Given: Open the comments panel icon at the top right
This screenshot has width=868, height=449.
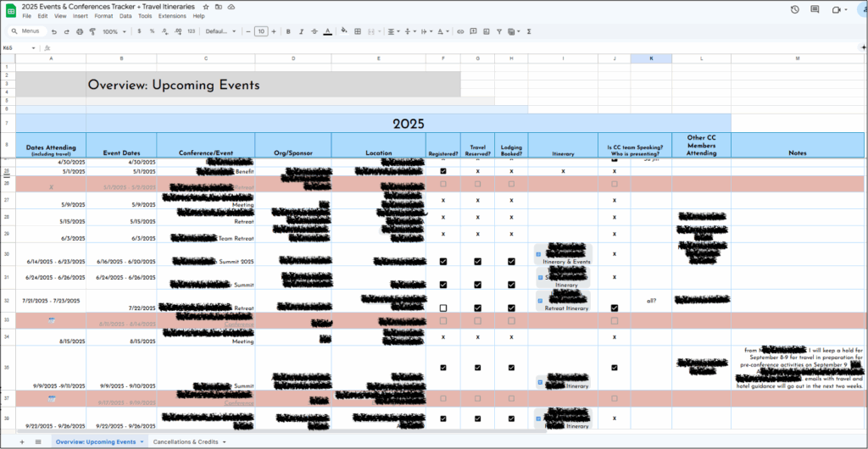Looking at the screenshot, I should pyautogui.click(x=815, y=9).
